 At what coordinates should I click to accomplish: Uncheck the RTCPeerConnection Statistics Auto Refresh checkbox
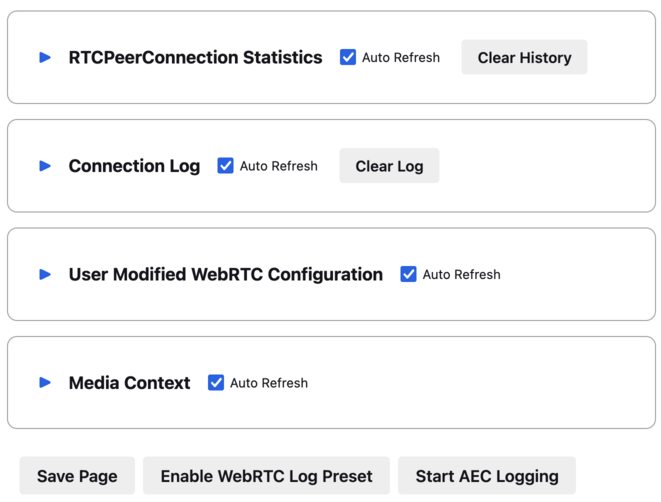(348, 58)
